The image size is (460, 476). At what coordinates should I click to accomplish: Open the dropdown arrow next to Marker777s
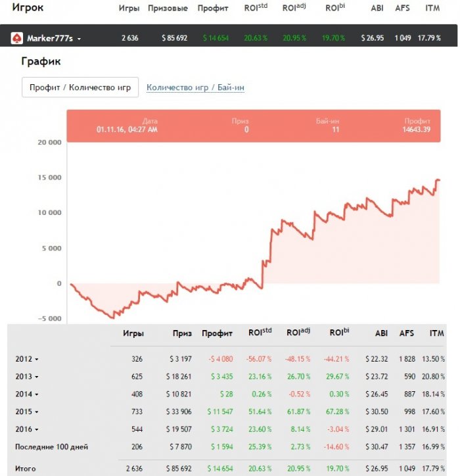point(79,39)
